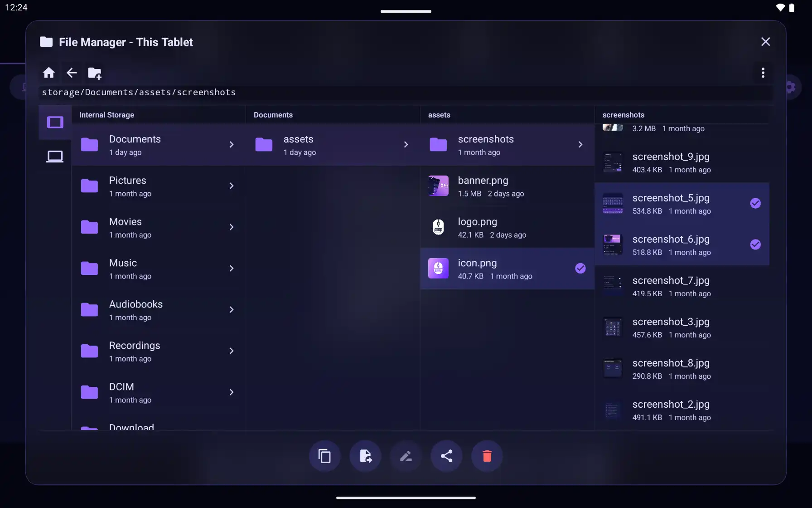Click screenshot_6.jpg thumbnail image
Image resolution: width=812 pixels, height=508 pixels.
point(613,244)
